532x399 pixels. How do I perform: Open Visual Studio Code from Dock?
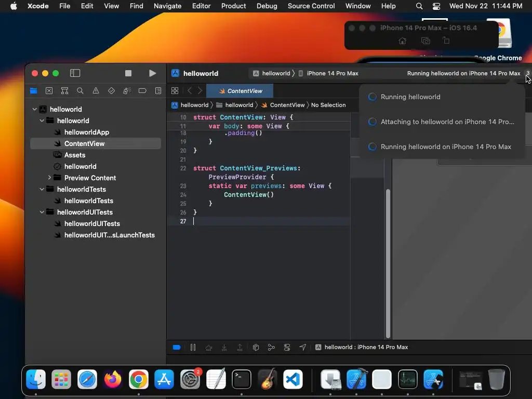click(x=293, y=379)
